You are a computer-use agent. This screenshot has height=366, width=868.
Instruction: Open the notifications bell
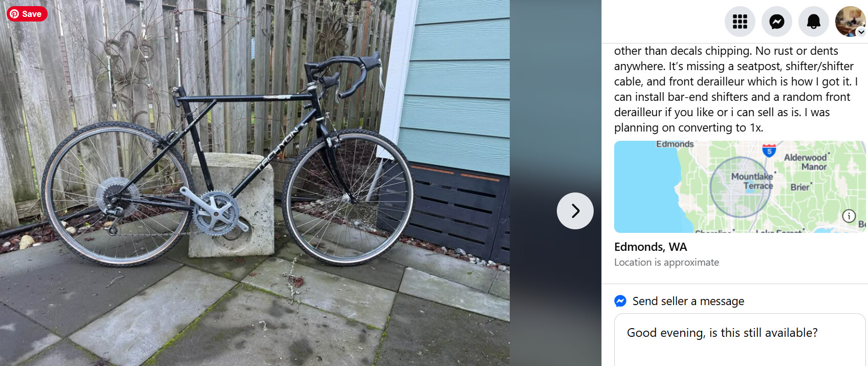(x=814, y=21)
